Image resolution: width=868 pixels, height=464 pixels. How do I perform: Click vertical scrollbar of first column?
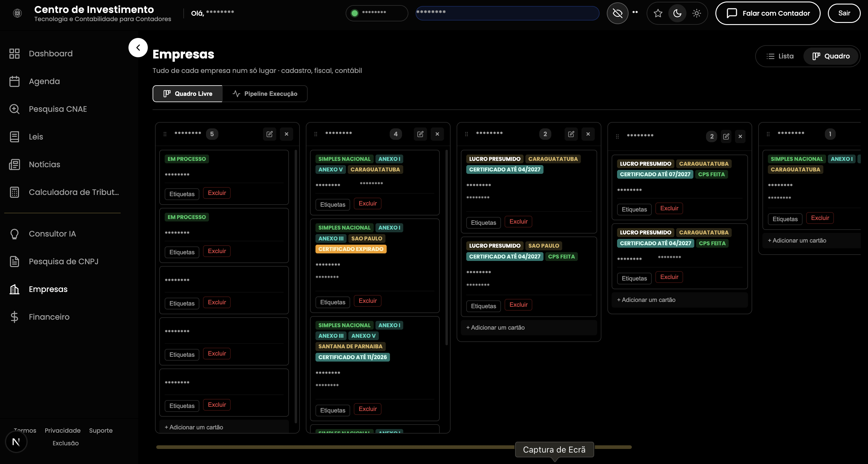click(x=296, y=286)
